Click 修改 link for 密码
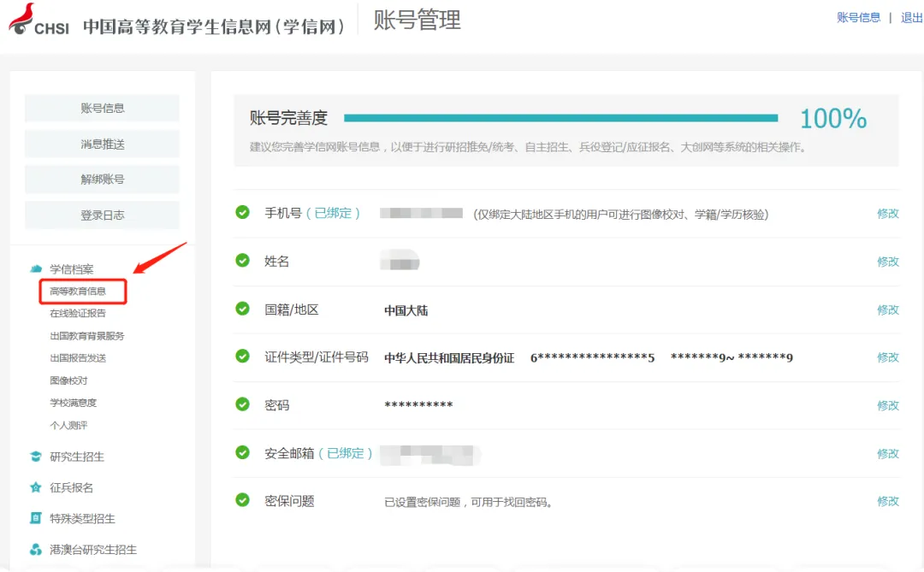Screen dimensions: 924x572 pyautogui.click(x=887, y=405)
